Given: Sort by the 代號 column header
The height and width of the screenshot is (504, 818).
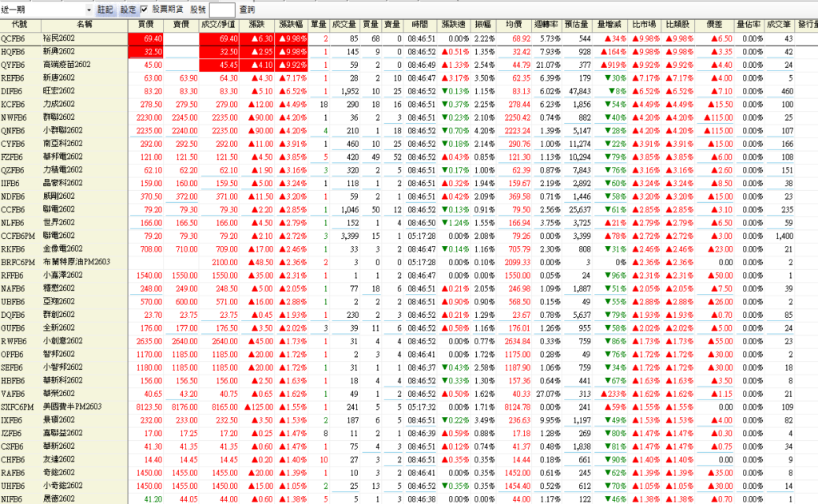Looking at the screenshot, I should coord(19,26).
